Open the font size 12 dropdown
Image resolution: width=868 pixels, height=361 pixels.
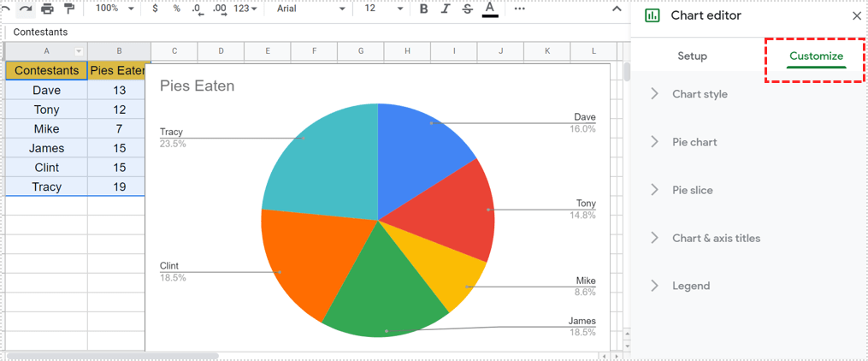(x=382, y=9)
